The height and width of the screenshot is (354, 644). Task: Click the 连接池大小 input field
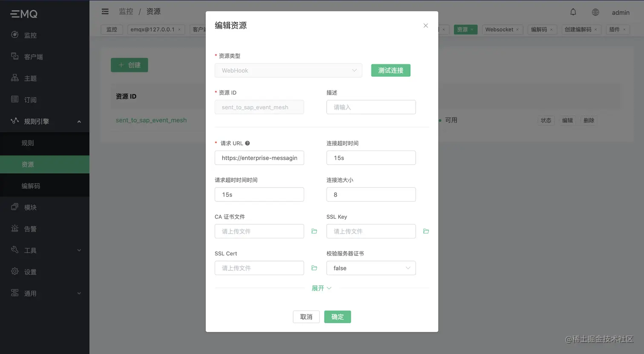[371, 194]
